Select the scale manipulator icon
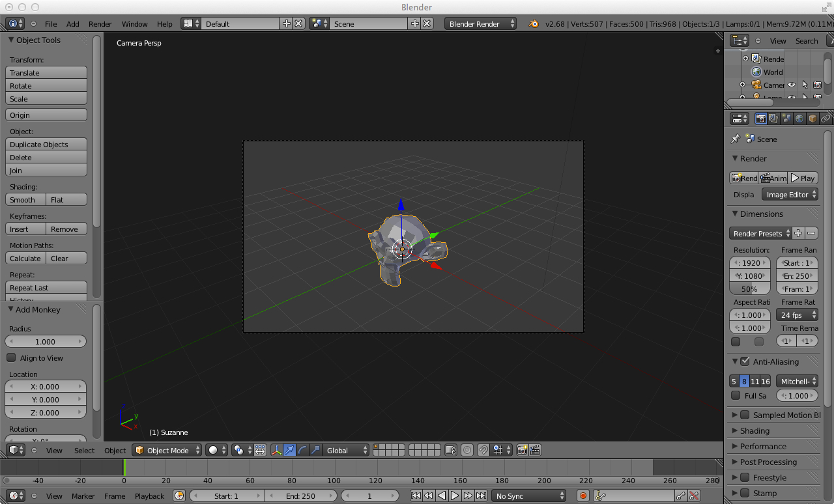 (315, 450)
